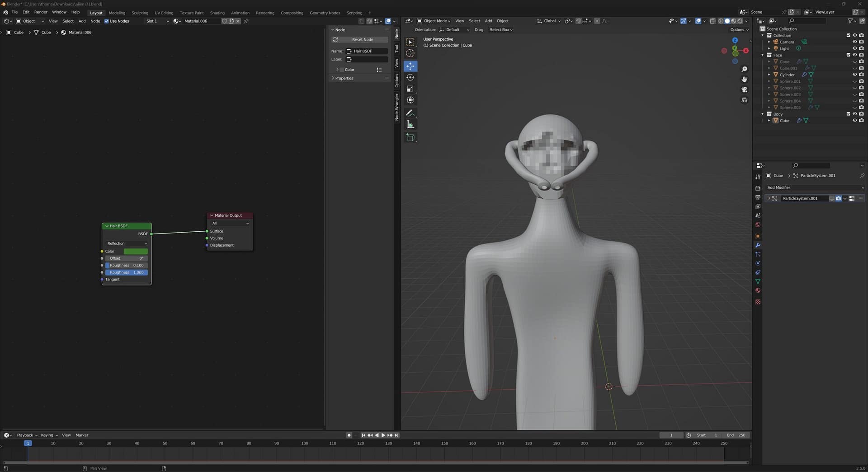Image resolution: width=868 pixels, height=472 pixels.
Task: Expand the Cylinder item in the outliner
Action: click(769, 75)
